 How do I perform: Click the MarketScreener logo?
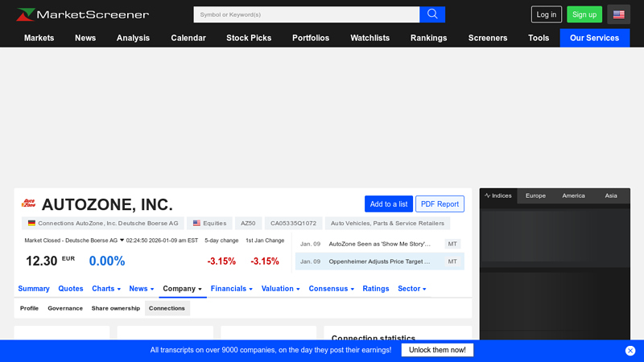click(83, 14)
